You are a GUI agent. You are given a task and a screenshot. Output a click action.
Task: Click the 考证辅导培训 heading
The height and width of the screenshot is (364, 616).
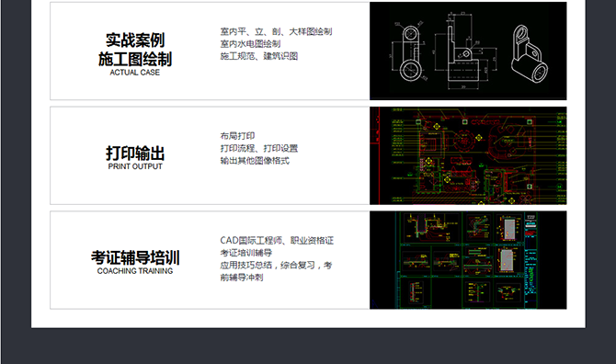pos(135,258)
